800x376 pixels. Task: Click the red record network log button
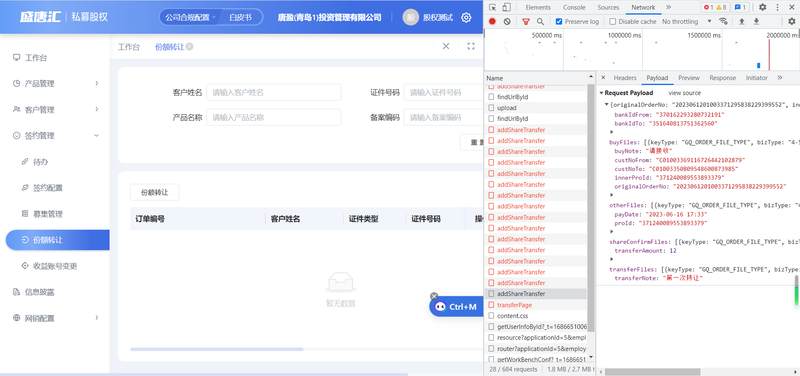492,21
